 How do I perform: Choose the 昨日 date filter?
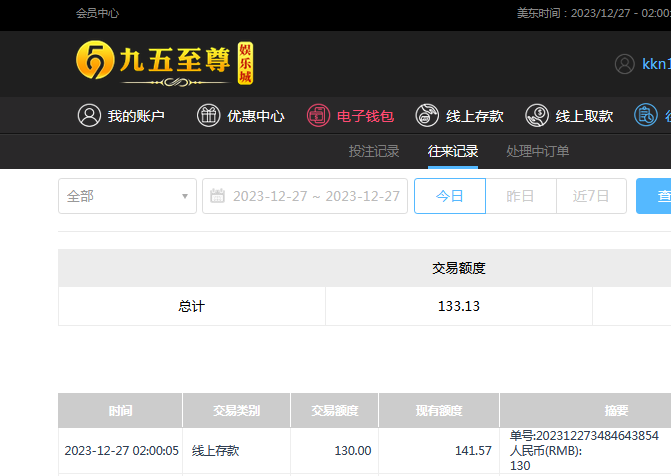pos(521,196)
